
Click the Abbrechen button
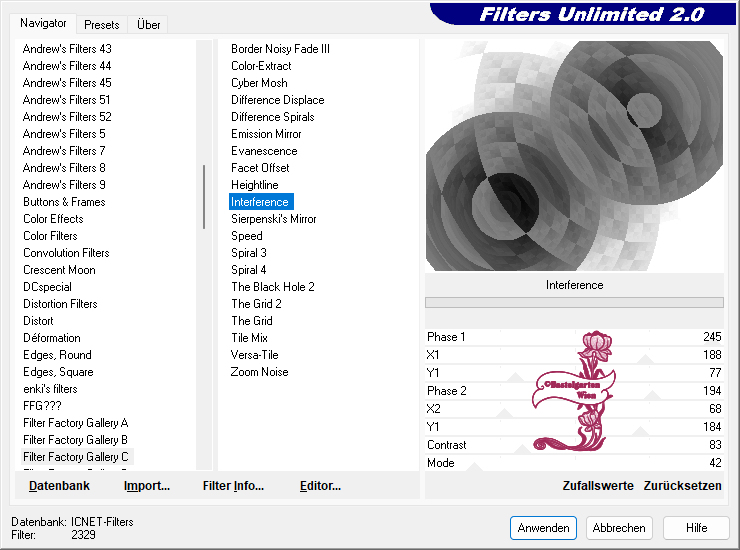point(619,528)
